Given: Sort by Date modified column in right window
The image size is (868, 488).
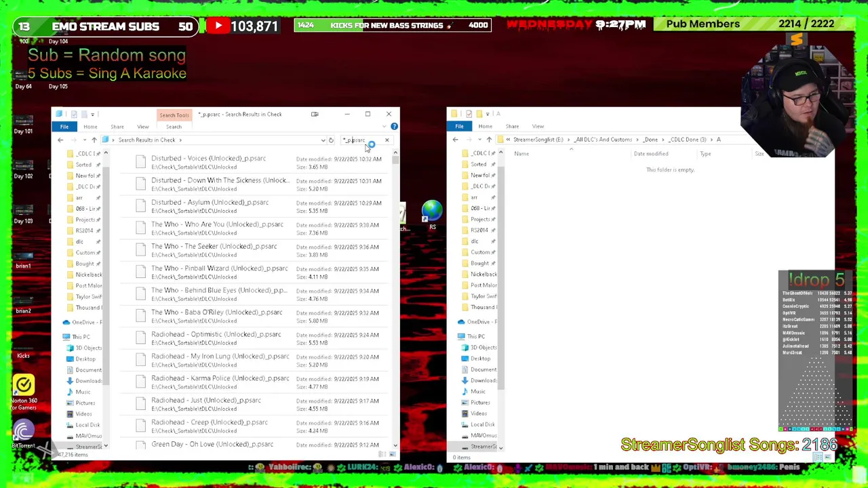Looking at the screenshot, I should pos(651,154).
